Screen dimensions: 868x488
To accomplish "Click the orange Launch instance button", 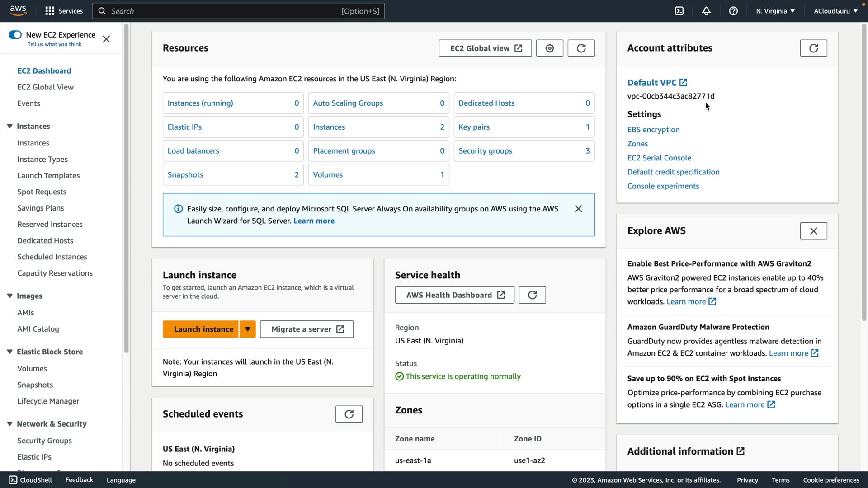I will [x=203, y=329].
